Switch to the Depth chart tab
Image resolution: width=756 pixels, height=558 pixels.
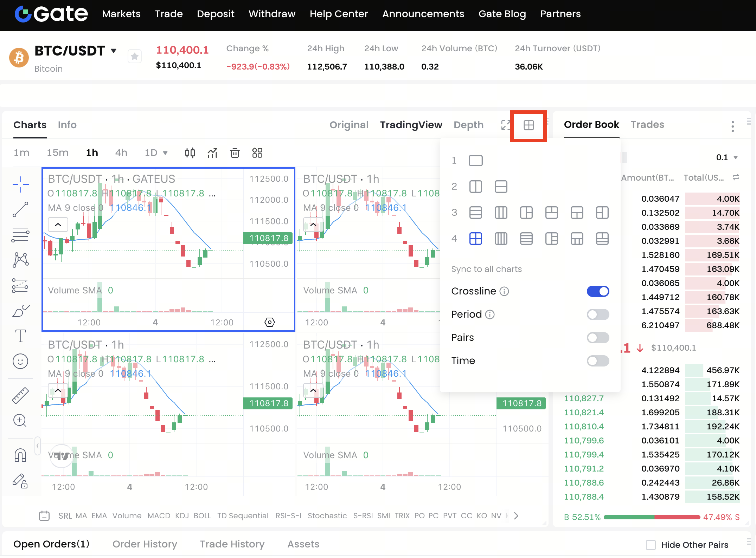coord(468,125)
